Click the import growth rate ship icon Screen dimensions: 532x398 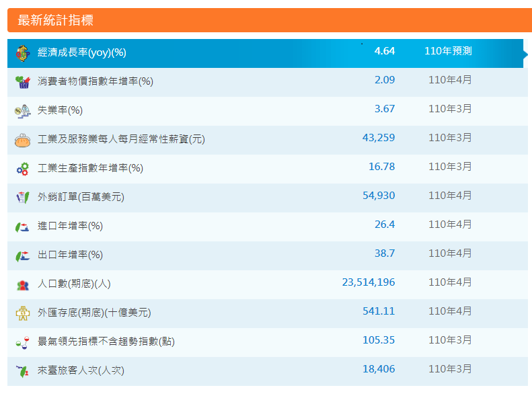tap(23, 227)
